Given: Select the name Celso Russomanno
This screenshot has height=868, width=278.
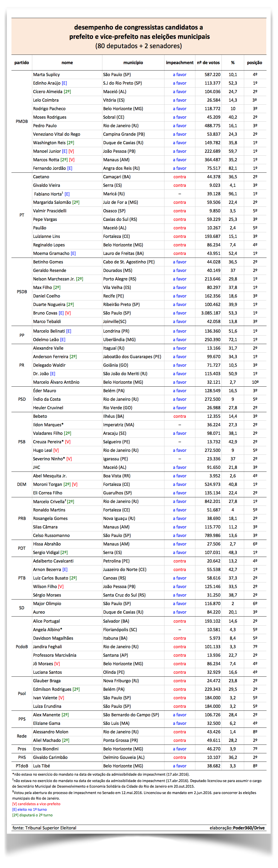Looking at the screenshot, I should (51, 535).
